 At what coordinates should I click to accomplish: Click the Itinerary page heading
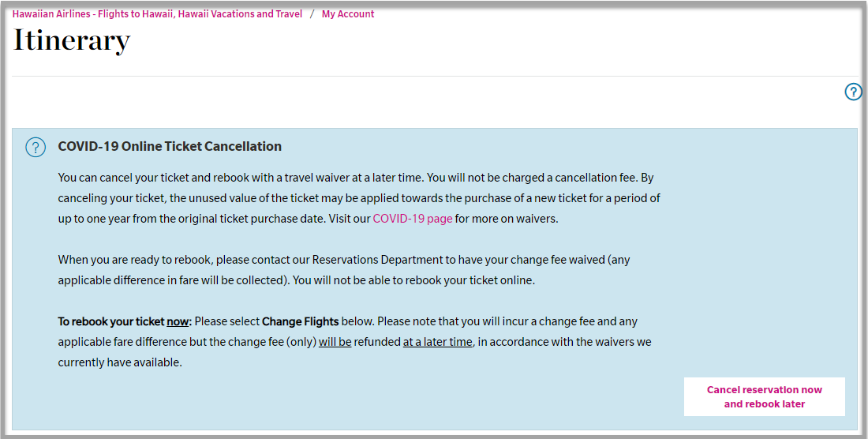71,41
